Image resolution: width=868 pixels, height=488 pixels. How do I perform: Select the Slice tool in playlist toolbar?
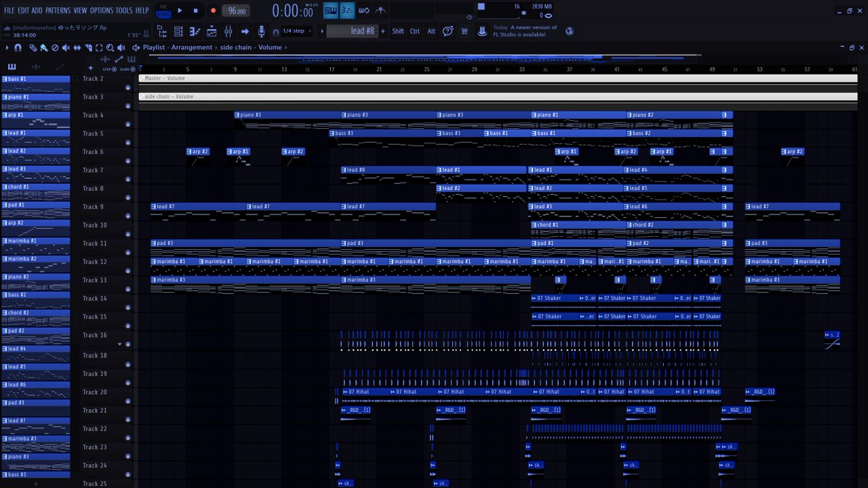(x=88, y=48)
